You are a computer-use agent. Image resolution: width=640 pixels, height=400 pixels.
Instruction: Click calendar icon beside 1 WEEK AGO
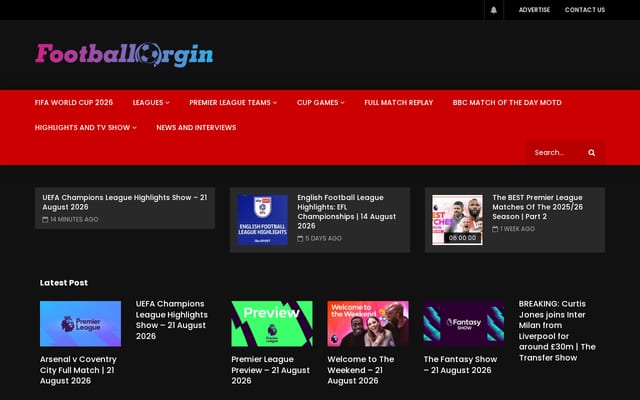495,229
